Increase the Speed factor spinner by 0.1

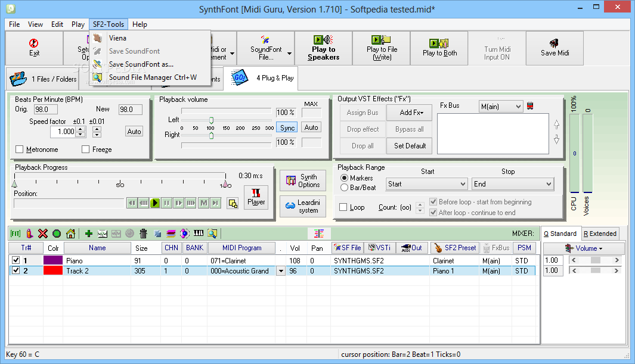tap(80, 129)
